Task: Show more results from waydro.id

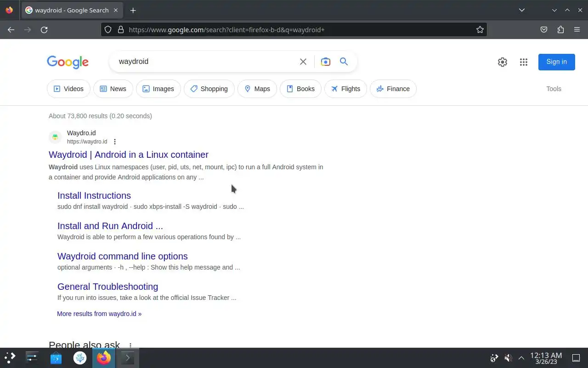Action: point(99,314)
